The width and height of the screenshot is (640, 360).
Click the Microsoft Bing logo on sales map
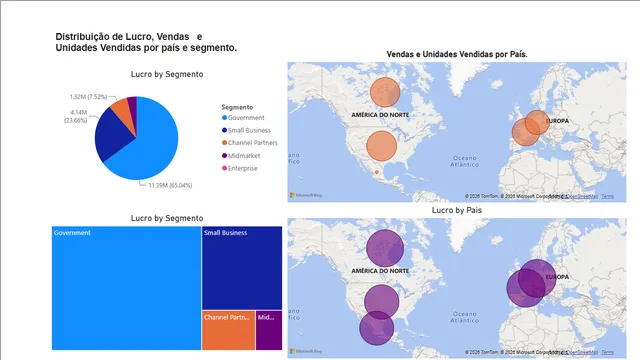pyautogui.click(x=306, y=195)
